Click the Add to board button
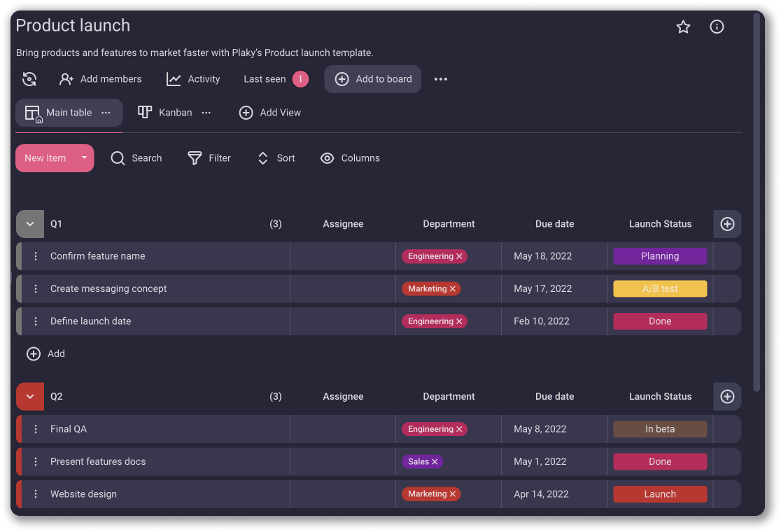 pos(372,79)
